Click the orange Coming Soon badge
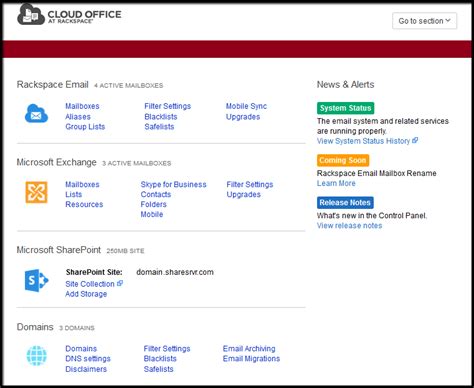Viewport: 474px width, 388px height. [x=343, y=160]
